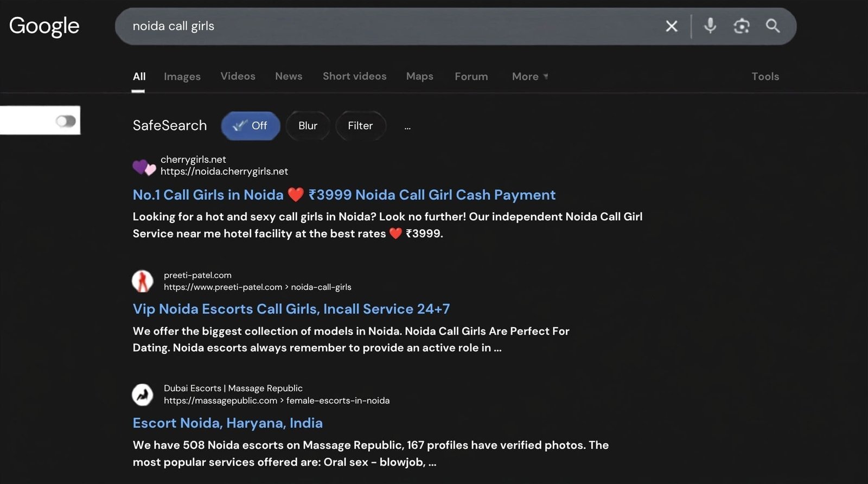Open the 'Escort Noida, Haryana, India' result title

point(228,423)
